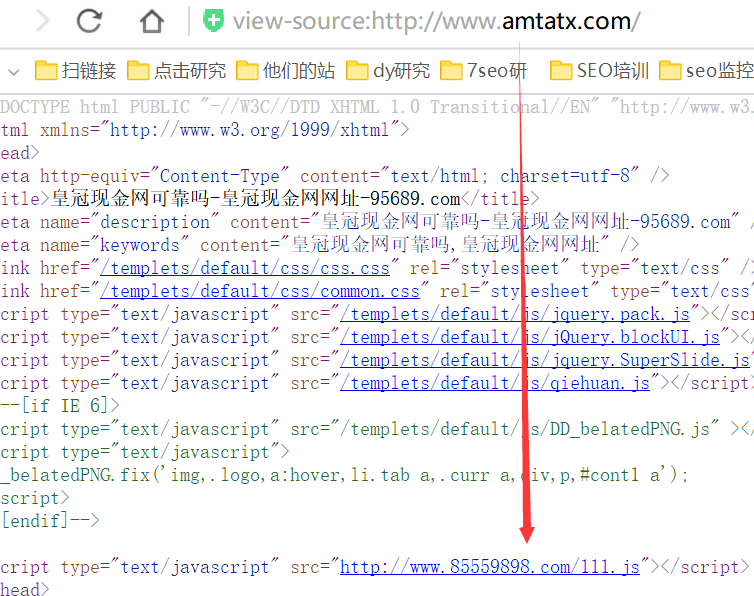
Task: Expand the bookmarks bar chevron
Action: point(13,71)
